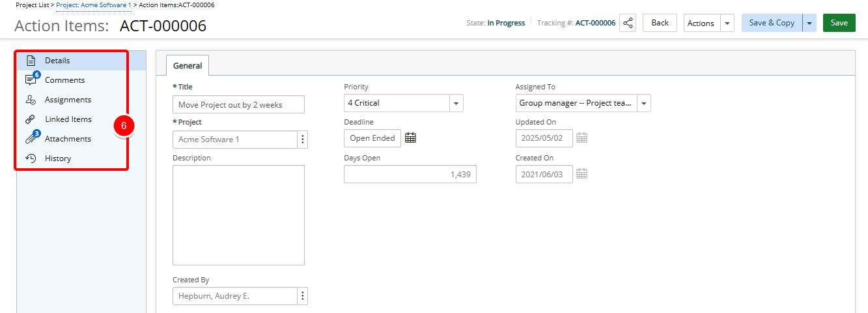Select the General tab
Viewport: 868px width, 313px height.
pyautogui.click(x=188, y=65)
